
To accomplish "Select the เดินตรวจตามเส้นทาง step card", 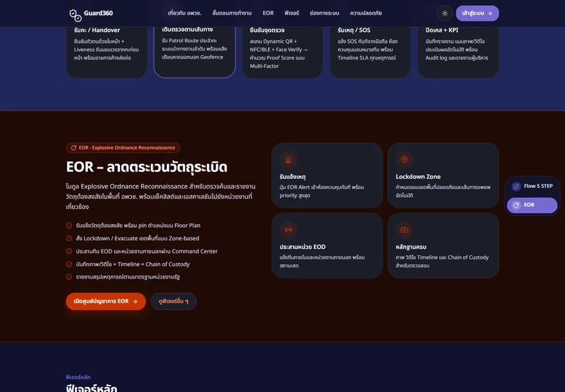I will pyautogui.click(x=195, y=51).
